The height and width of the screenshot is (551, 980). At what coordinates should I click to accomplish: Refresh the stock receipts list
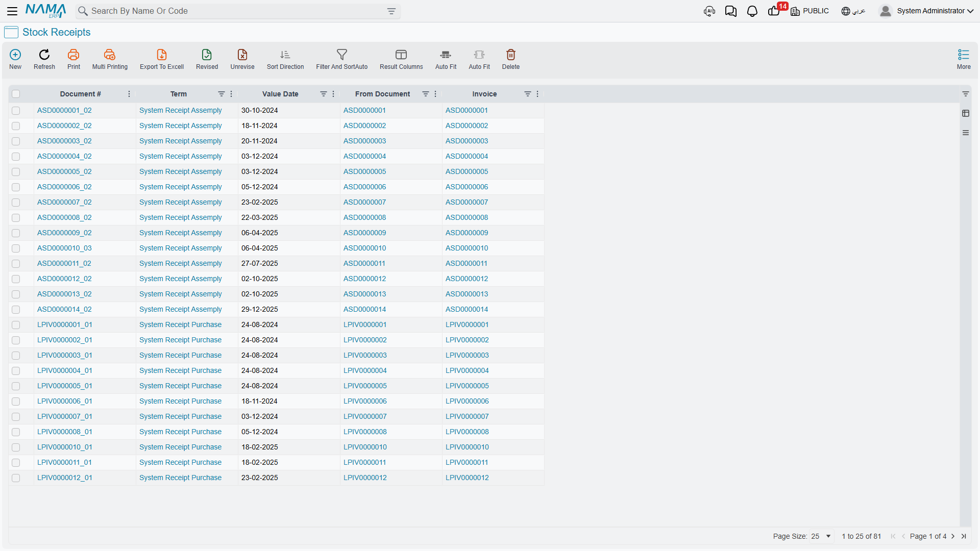click(x=44, y=55)
